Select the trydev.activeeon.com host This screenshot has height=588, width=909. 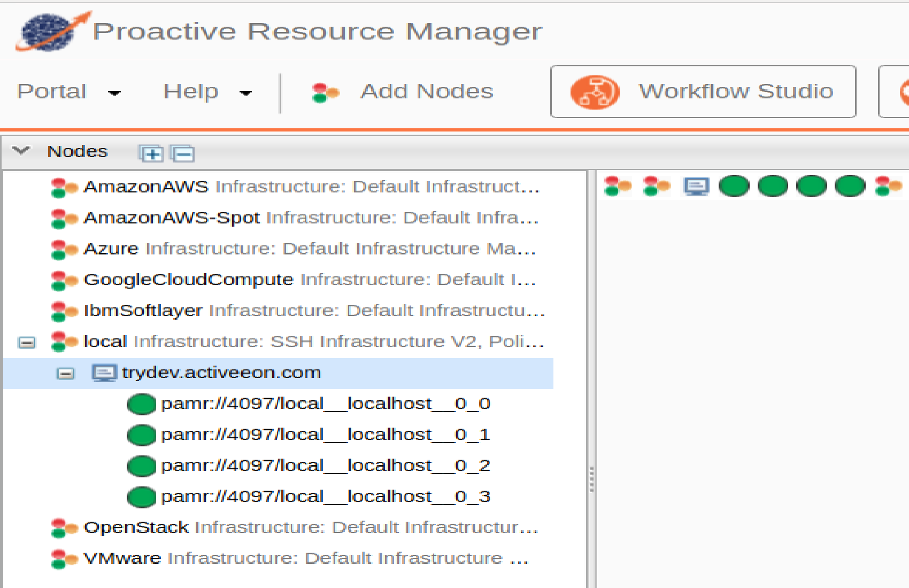click(278, 373)
